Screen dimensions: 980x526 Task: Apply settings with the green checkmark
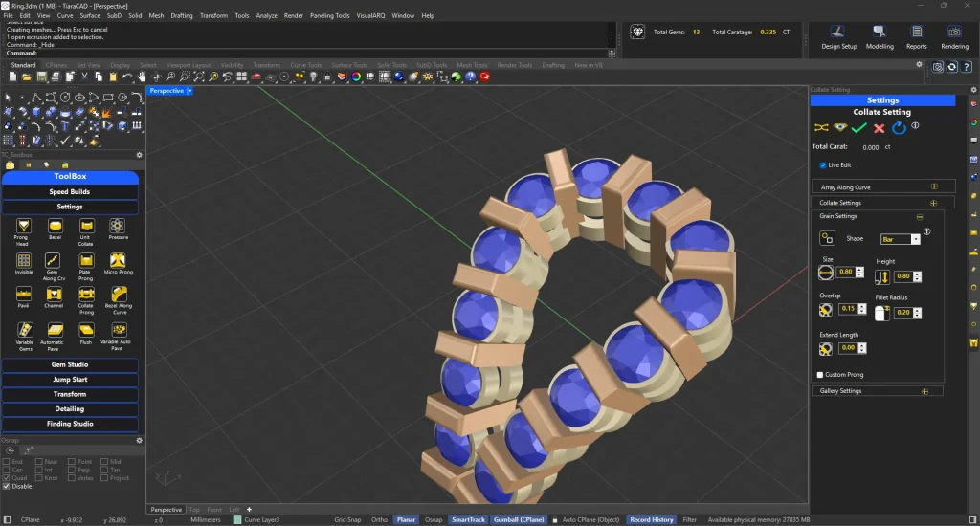click(x=858, y=127)
